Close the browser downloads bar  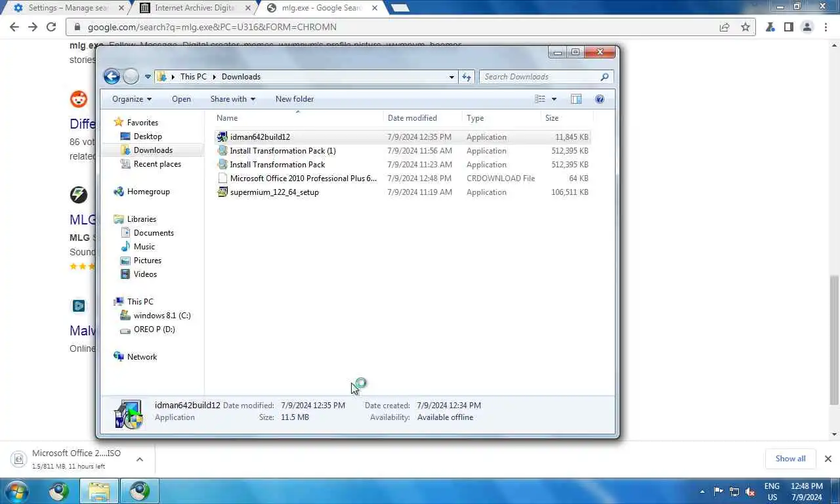[x=828, y=459]
